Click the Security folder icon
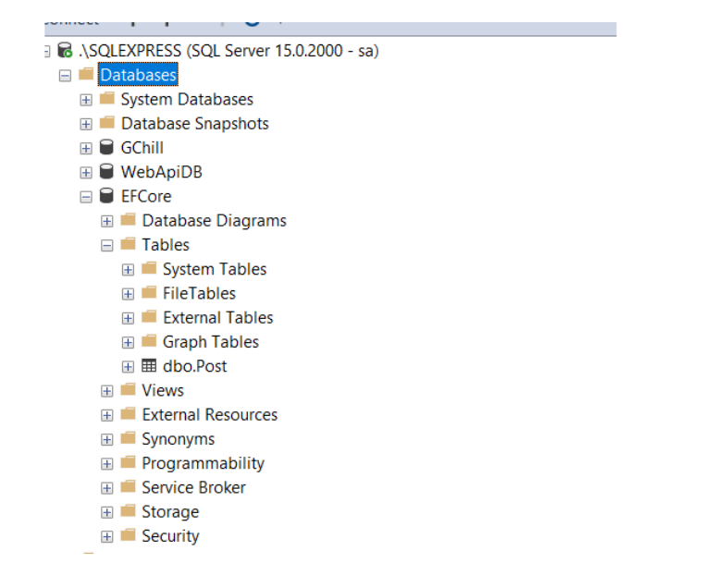 [x=128, y=534]
